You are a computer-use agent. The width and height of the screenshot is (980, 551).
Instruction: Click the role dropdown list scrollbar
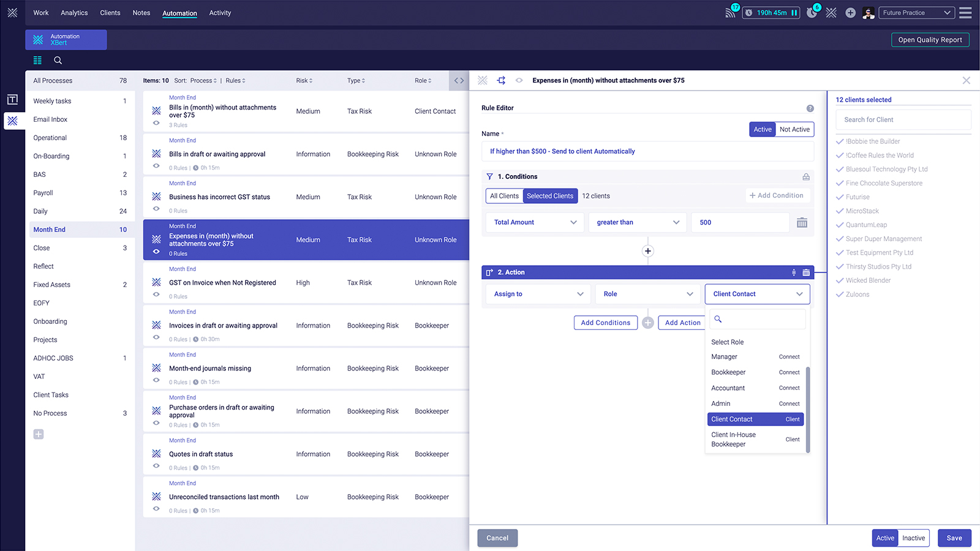pos(808,410)
